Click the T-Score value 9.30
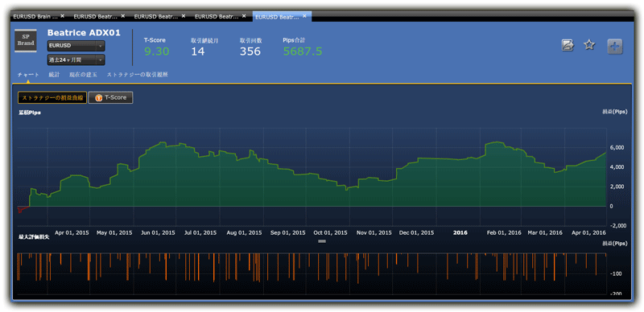Screen dimensions: 644x312 click(156, 51)
